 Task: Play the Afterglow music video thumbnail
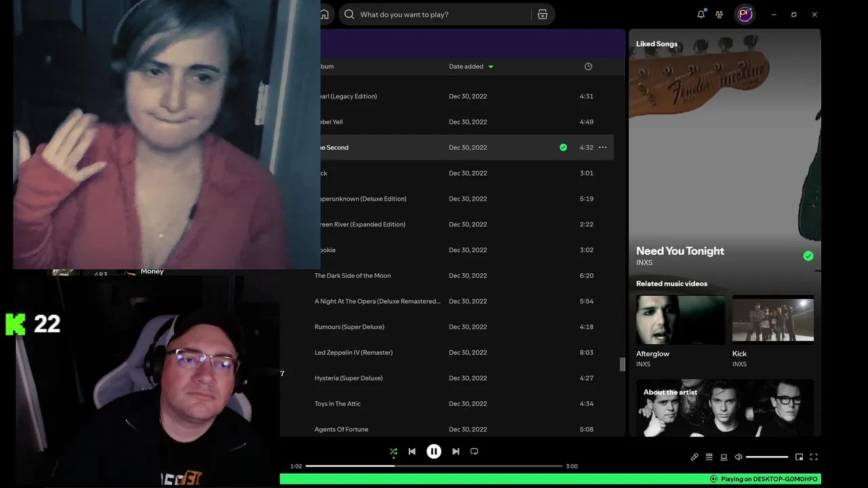(680, 320)
